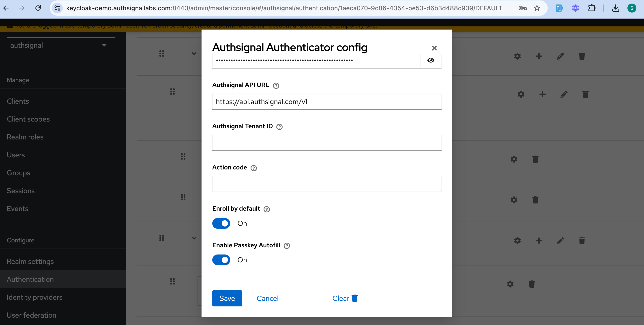644x325 pixels.
Task: Delete the fourth row with trash icon
Action: click(x=535, y=200)
